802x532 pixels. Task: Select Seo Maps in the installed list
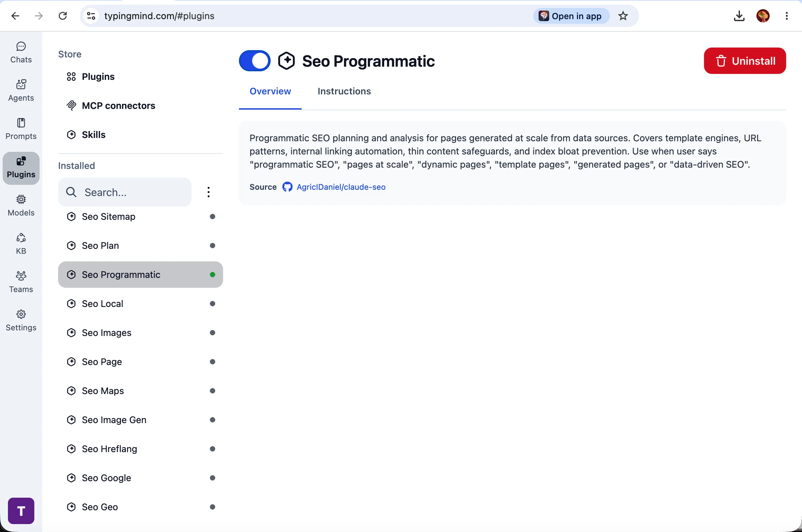[141, 391]
